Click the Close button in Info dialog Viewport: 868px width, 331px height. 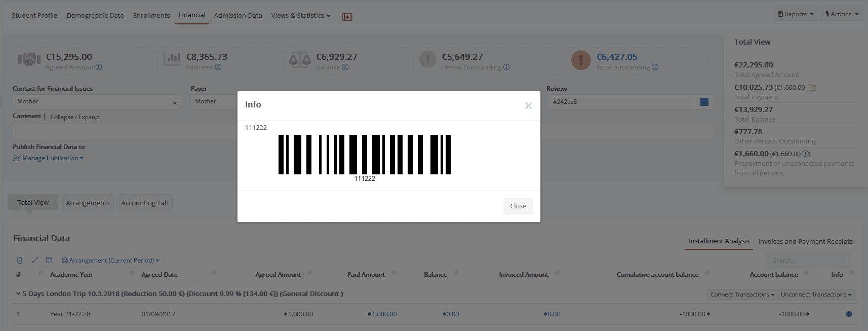tap(518, 206)
